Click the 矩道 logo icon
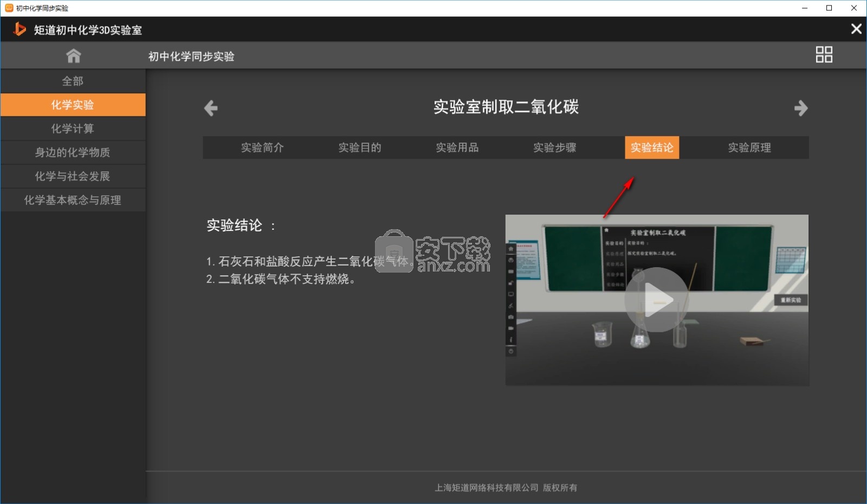Viewport: 867px width, 504px height. coord(20,29)
